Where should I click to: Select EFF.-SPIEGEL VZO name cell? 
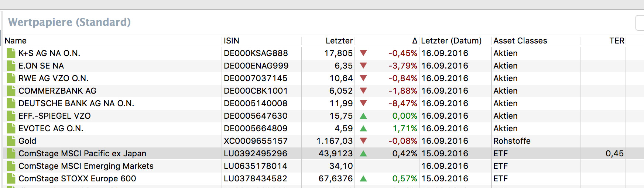click(55, 116)
